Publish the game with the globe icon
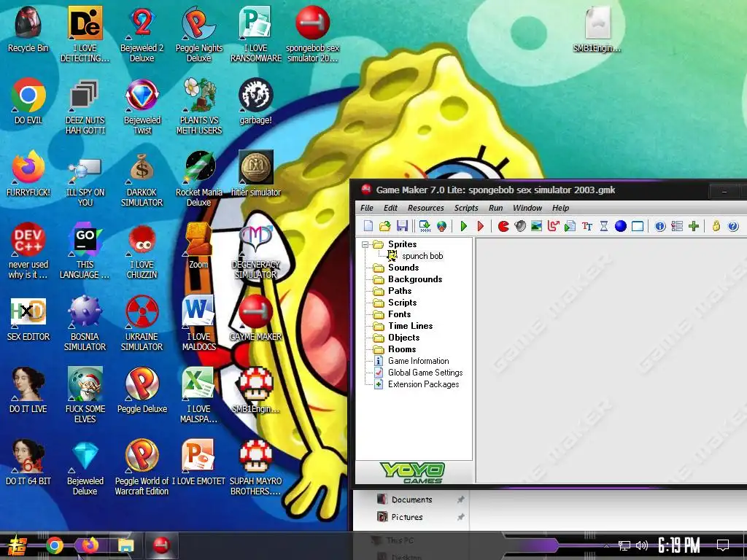 click(441, 226)
